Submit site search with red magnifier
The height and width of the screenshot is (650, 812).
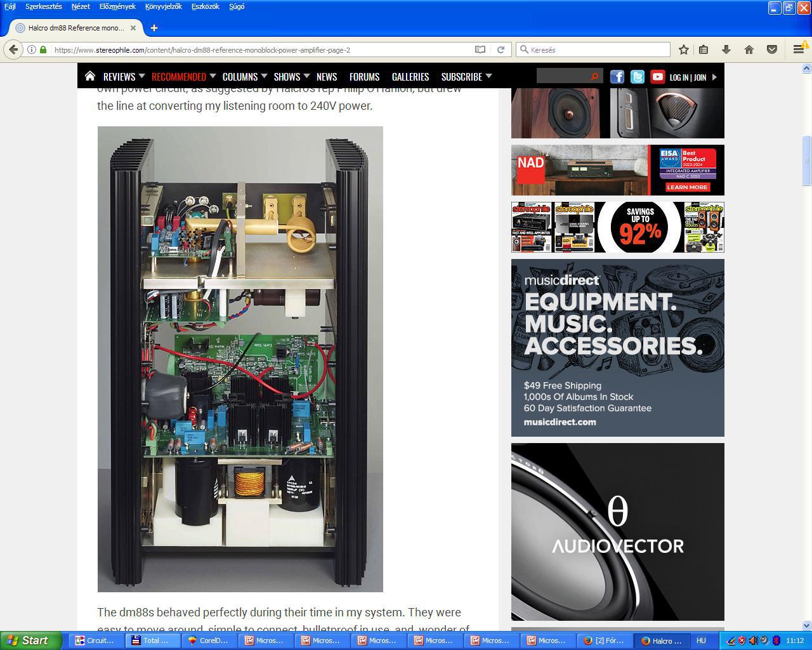pos(594,77)
